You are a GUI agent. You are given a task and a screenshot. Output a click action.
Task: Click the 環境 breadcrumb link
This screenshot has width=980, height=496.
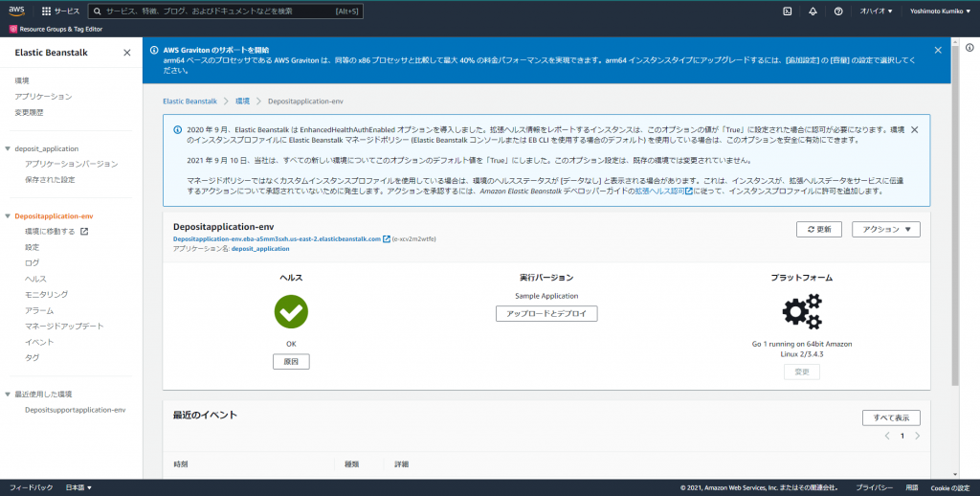(x=242, y=101)
